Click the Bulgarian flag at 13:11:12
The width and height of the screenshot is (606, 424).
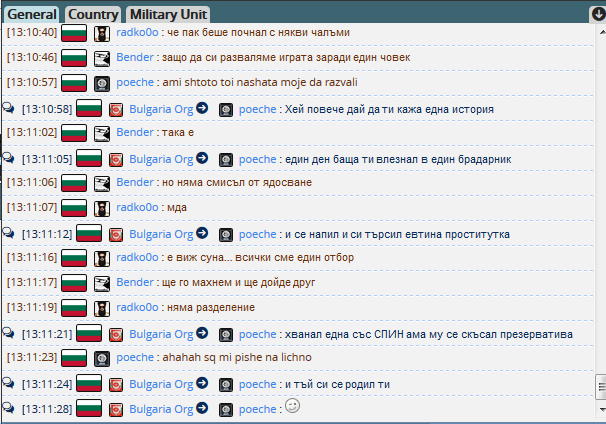(89, 233)
